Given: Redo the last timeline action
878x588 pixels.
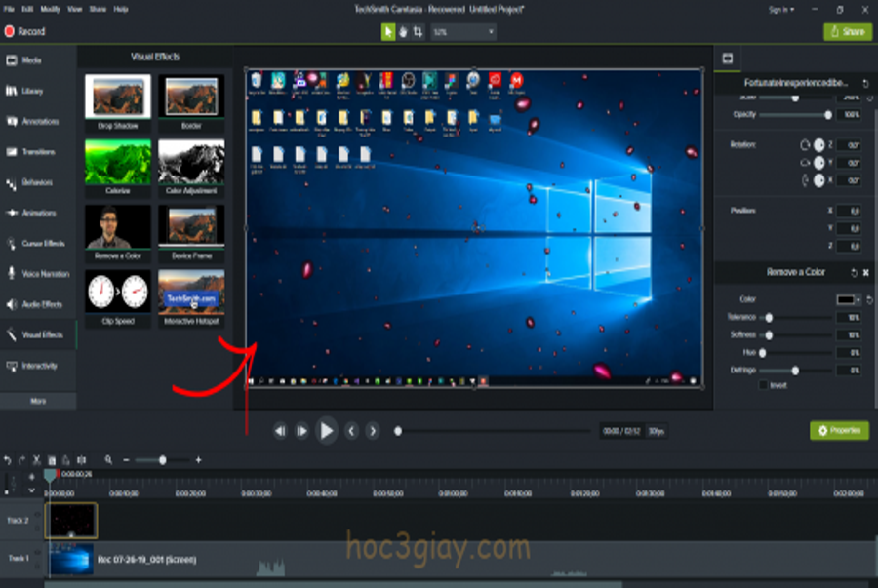Looking at the screenshot, I should click(x=21, y=460).
